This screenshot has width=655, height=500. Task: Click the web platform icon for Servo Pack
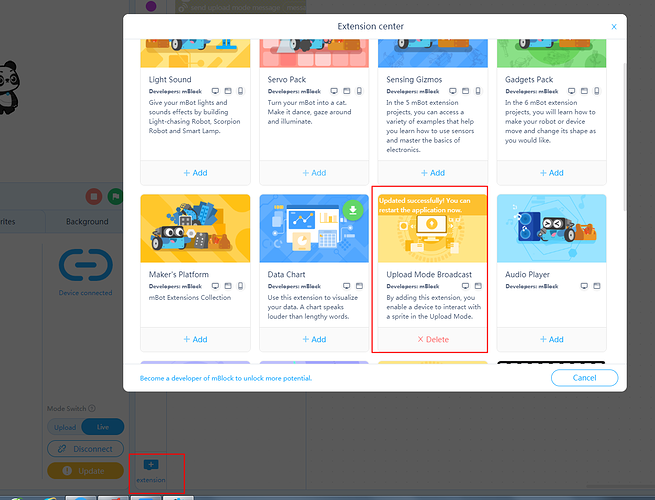[x=347, y=91]
